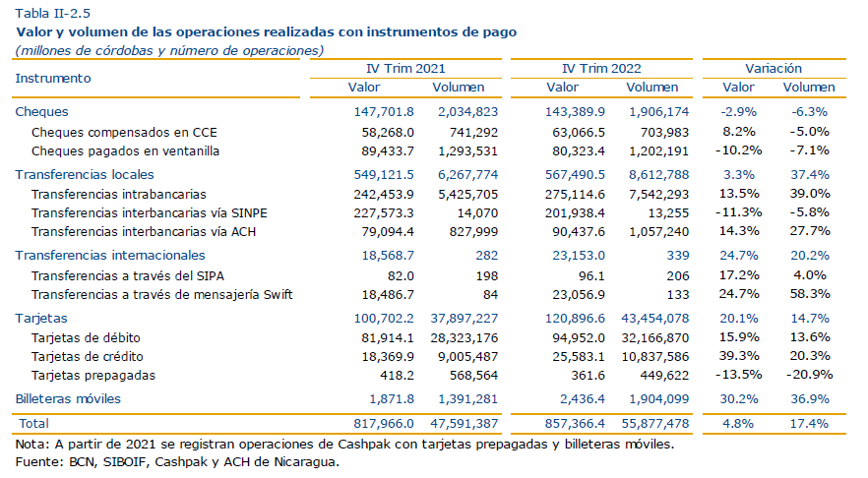Click the value 549,121.5
The image size is (868, 478).
pos(384,175)
